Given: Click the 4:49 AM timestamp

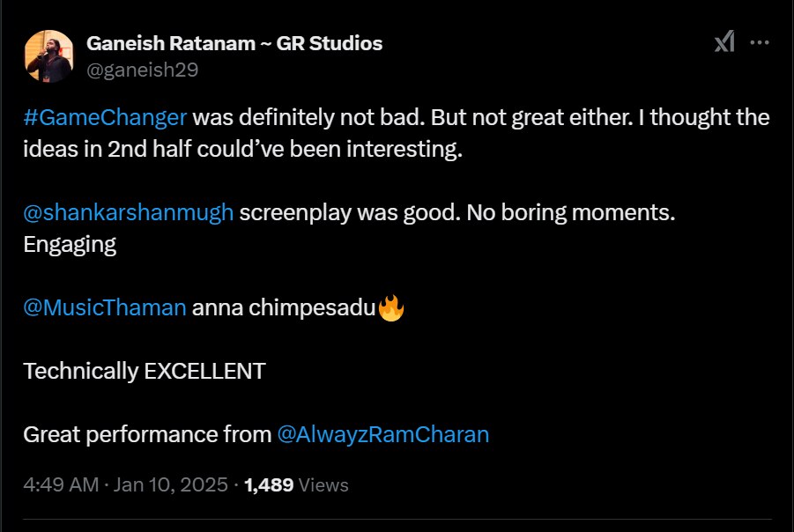Looking at the screenshot, I should pos(58,484).
